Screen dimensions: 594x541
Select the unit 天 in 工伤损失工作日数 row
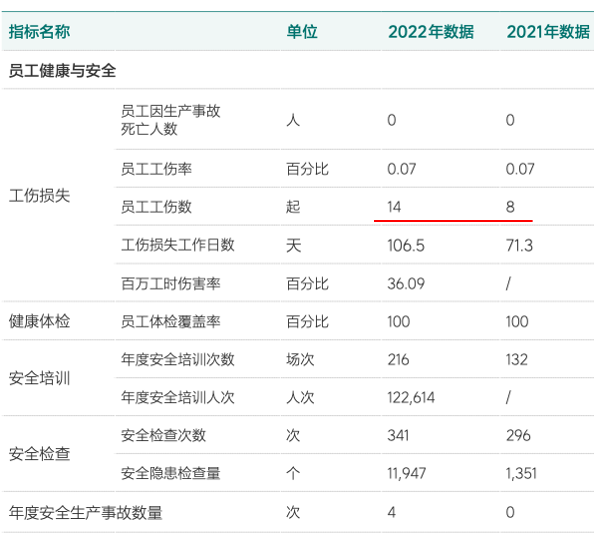click(294, 245)
